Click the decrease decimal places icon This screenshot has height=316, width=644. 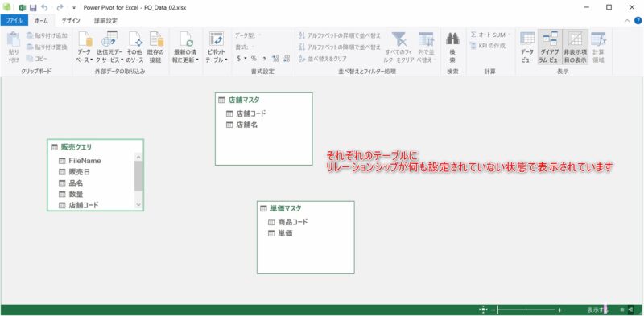pyautogui.click(x=287, y=59)
